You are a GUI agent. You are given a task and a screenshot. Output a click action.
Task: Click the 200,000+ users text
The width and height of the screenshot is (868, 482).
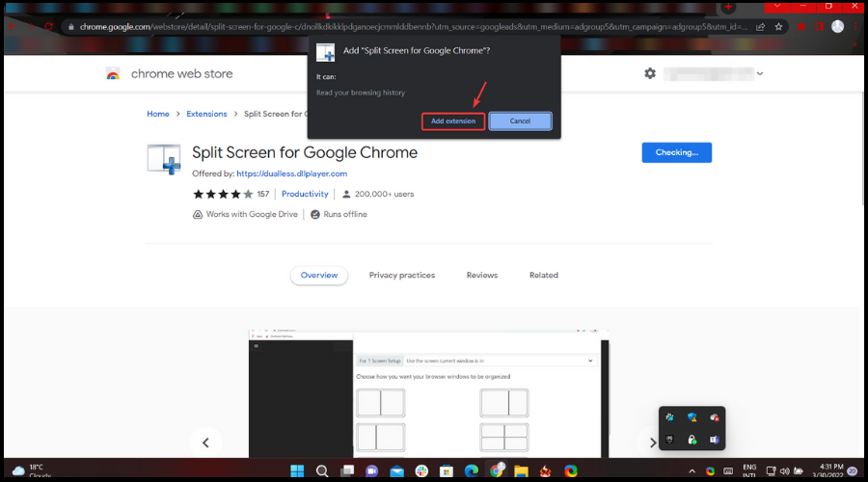[x=384, y=194]
